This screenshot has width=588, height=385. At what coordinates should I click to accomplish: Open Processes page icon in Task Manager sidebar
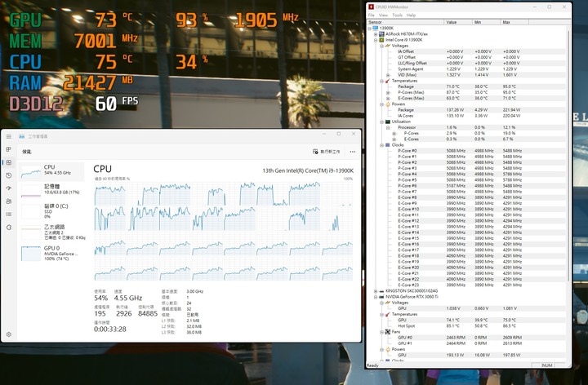pyautogui.click(x=9, y=149)
